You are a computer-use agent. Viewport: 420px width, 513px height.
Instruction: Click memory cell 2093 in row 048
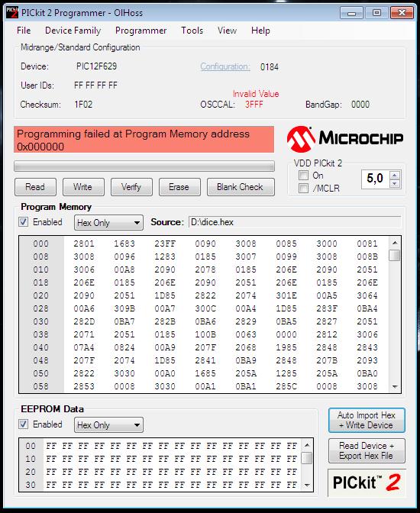tap(367, 360)
